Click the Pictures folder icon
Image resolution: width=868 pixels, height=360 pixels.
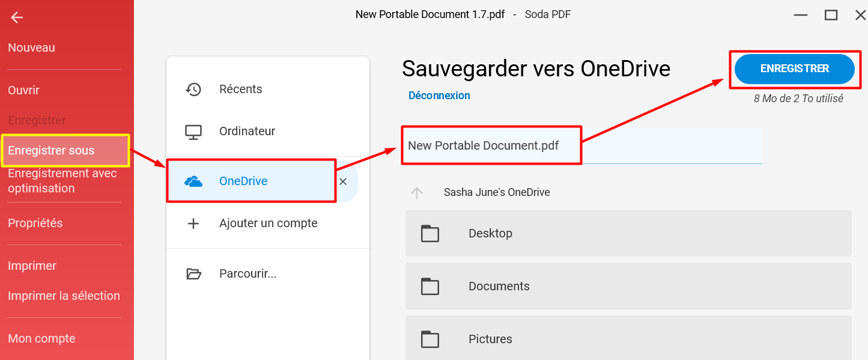point(430,339)
